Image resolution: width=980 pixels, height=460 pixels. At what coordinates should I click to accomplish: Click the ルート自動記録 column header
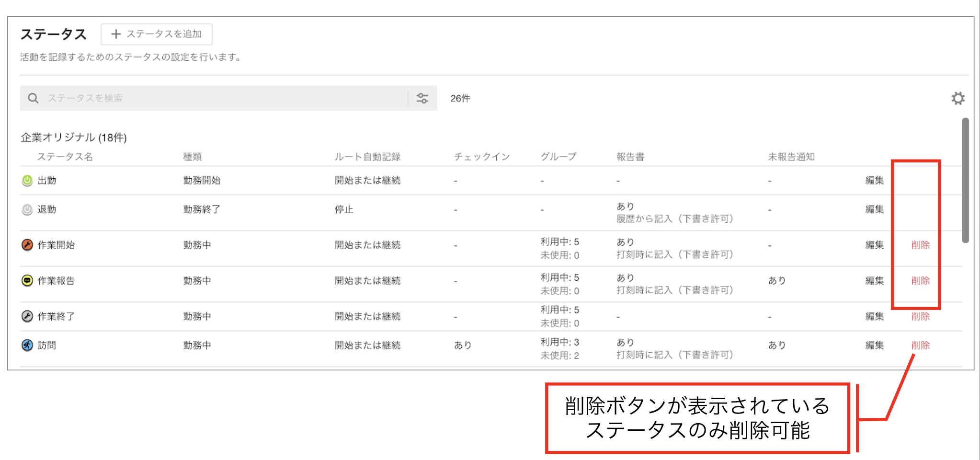click(x=367, y=157)
